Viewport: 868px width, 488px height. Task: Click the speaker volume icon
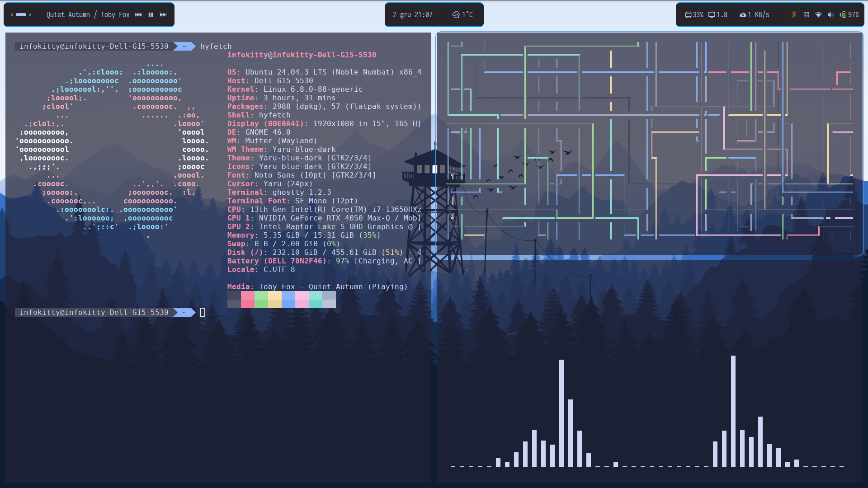point(830,14)
